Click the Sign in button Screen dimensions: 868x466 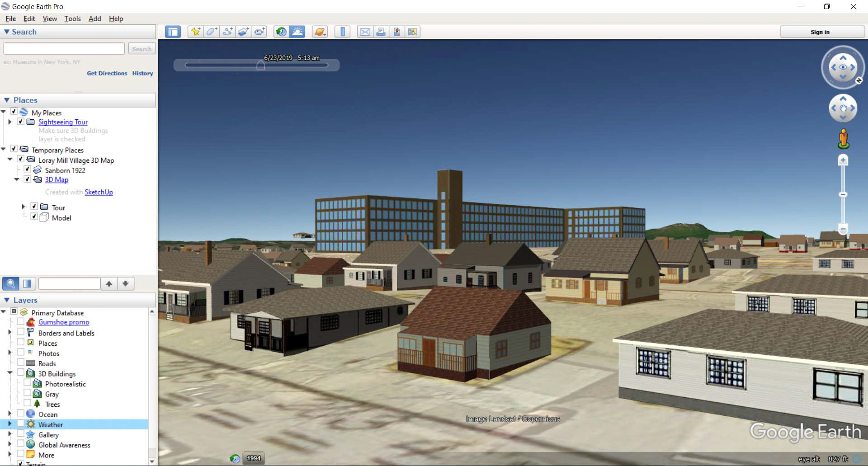(822, 32)
